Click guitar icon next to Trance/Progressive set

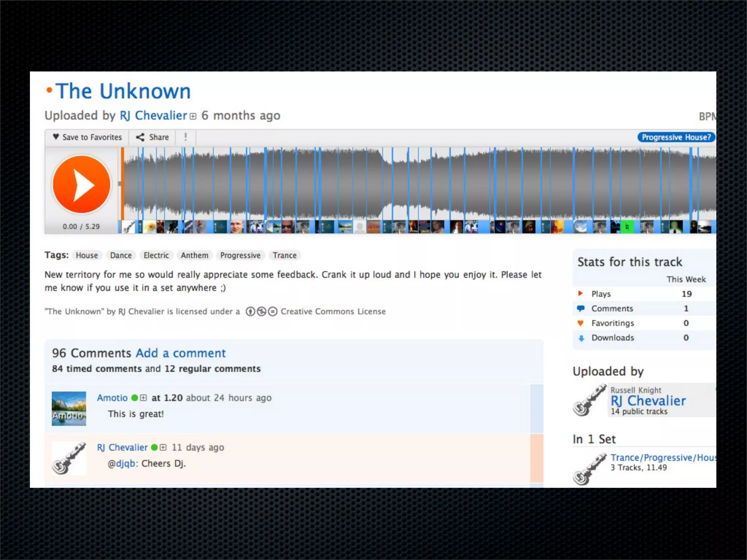click(589, 469)
